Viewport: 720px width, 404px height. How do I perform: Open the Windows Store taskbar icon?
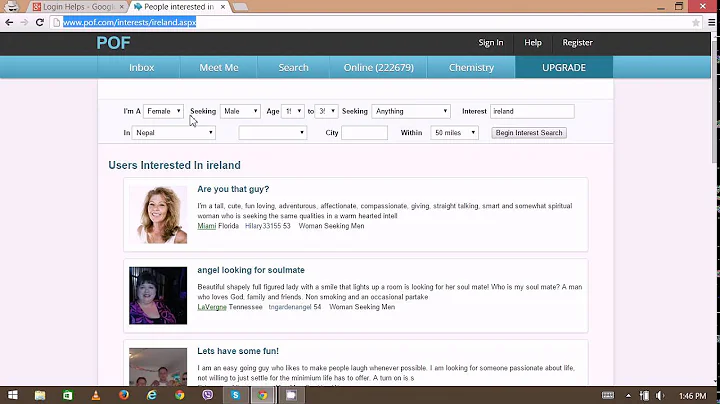(68, 395)
